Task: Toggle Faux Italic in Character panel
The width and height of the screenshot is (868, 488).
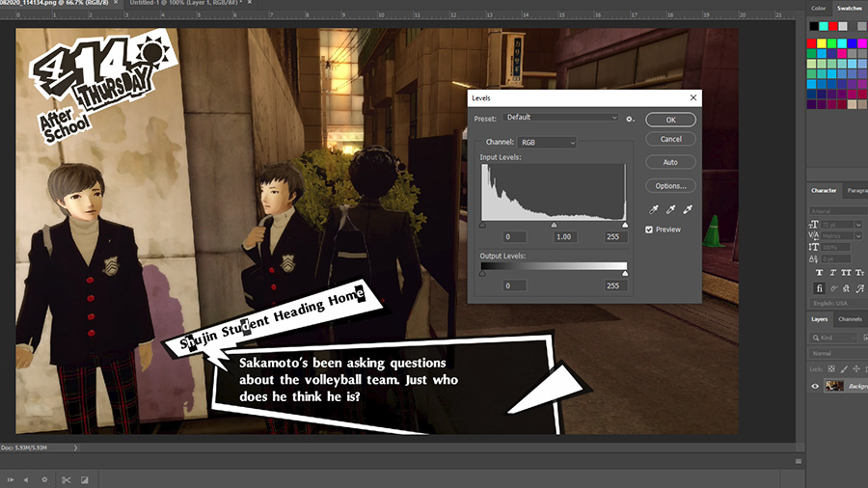Action: [832, 273]
